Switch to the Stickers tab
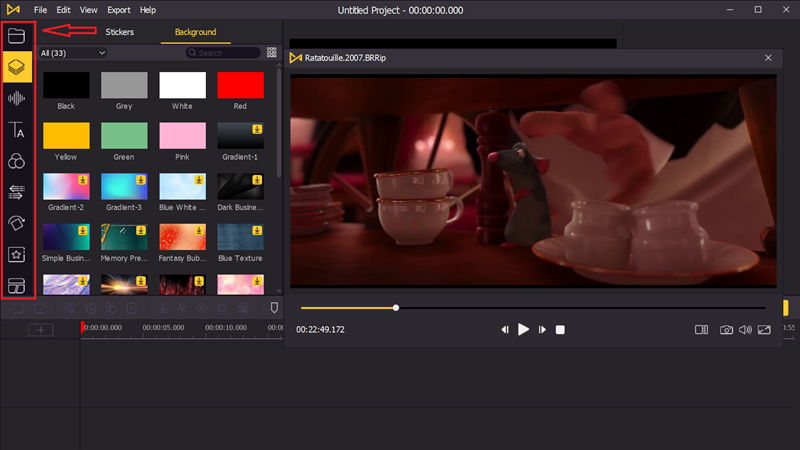800x450 pixels. [x=119, y=32]
